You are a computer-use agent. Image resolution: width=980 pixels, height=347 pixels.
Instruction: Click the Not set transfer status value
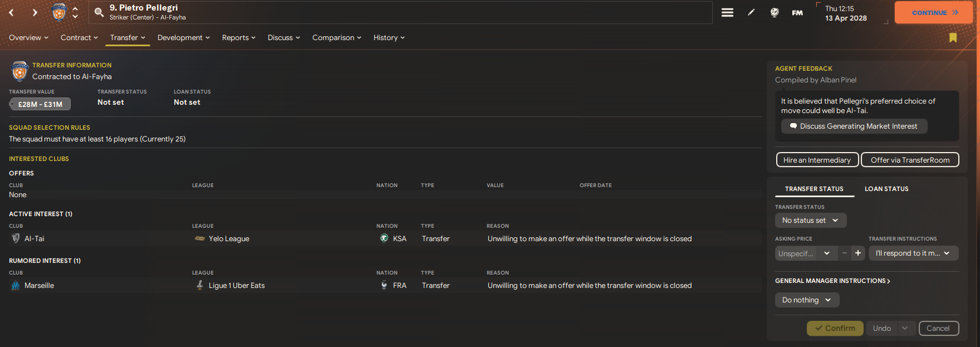(111, 102)
